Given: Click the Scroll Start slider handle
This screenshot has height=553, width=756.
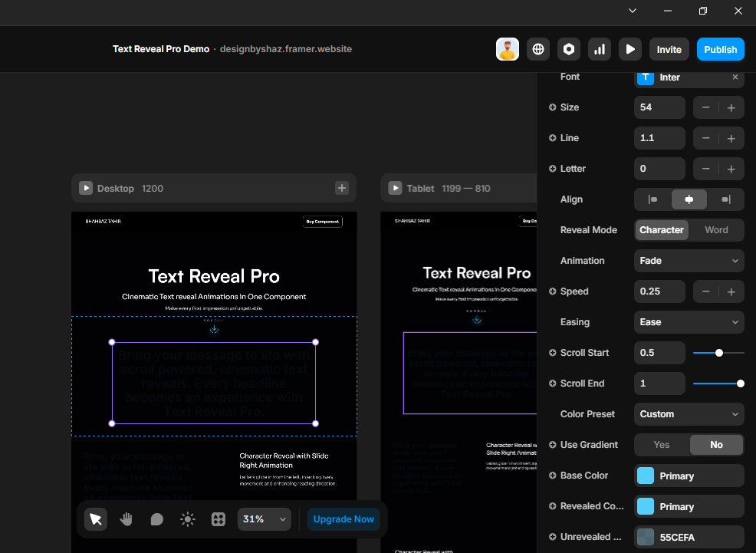Looking at the screenshot, I should [719, 353].
